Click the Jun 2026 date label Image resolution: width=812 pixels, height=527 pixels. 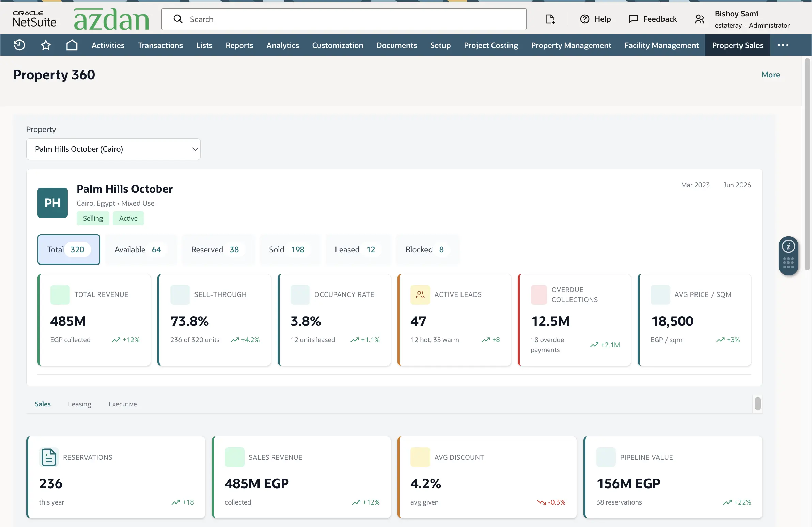point(737,185)
